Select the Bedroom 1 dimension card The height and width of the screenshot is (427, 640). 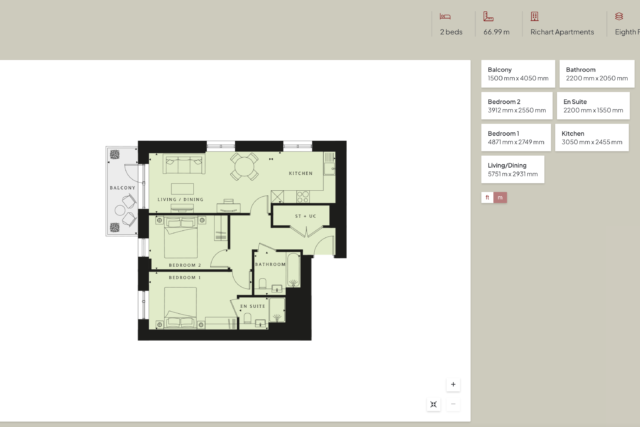(516, 138)
